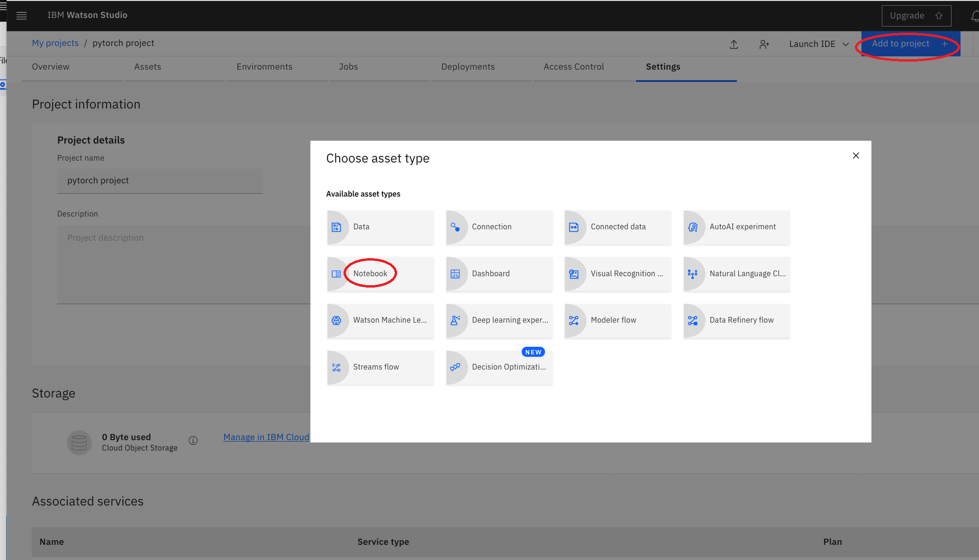Expand the Launch IDE dropdown
The width and height of the screenshot is (979, 560).
click(818, 44)
